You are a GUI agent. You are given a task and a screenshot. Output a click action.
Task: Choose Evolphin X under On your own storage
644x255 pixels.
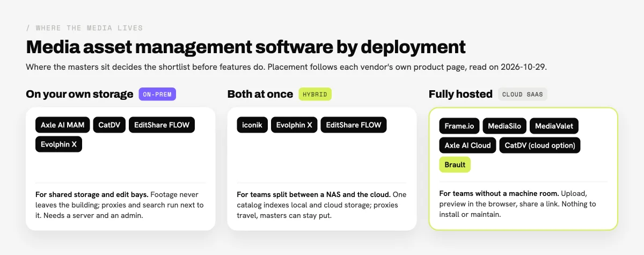[x=58, y=144]
